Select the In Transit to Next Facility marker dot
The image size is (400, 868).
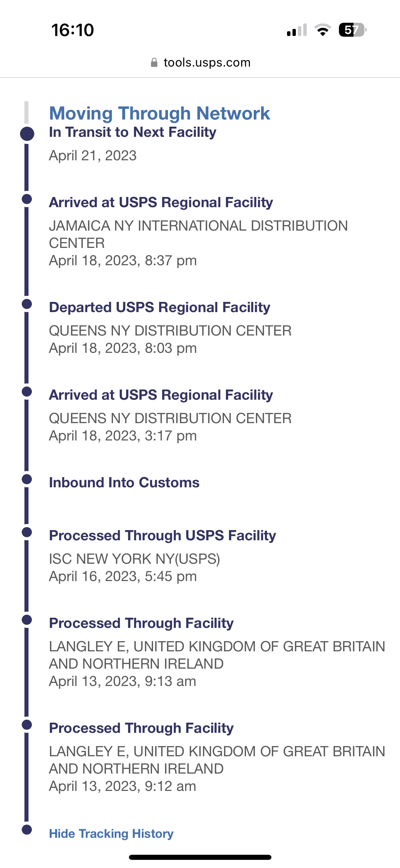[27, 134]
